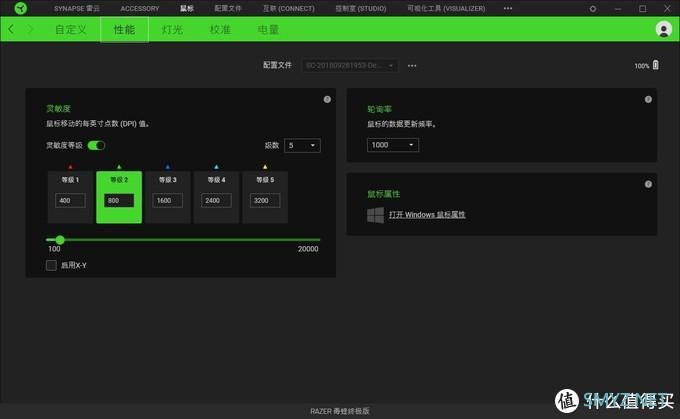
Task: Click the blue indicator above 等级 3
Action: tap(168, 167)
